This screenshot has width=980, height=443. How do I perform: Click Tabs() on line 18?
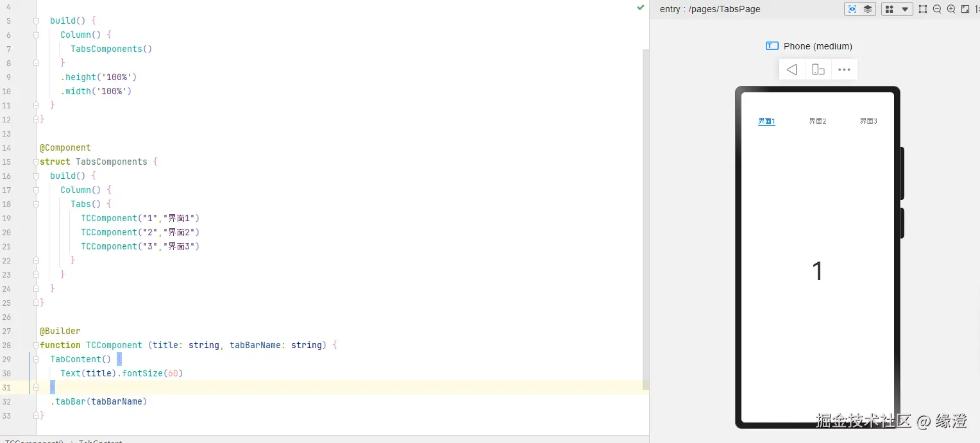[x=86, y=204]
